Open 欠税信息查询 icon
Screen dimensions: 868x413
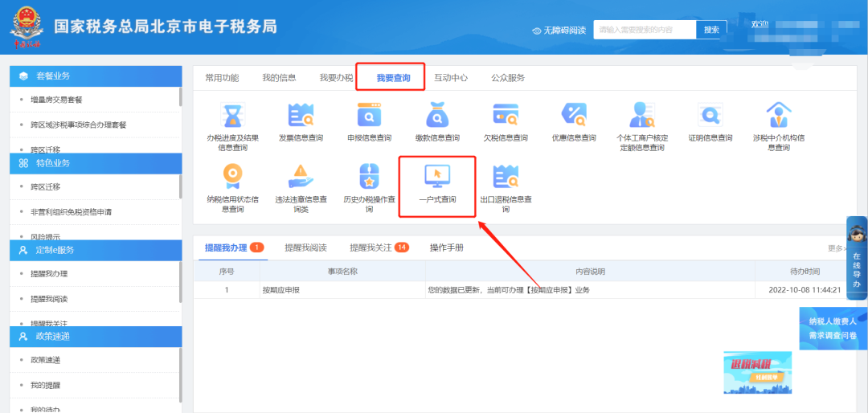click(506, 115)
